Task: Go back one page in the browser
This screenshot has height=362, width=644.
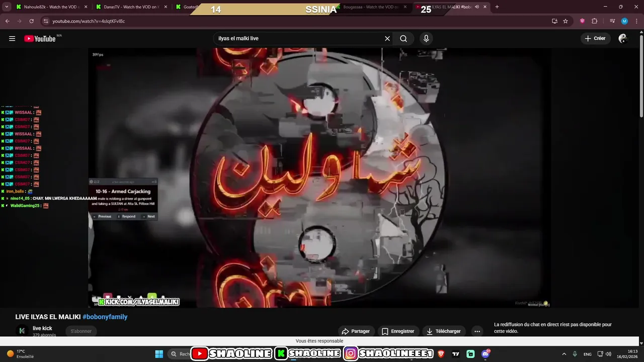Action: tap(8, 21)
